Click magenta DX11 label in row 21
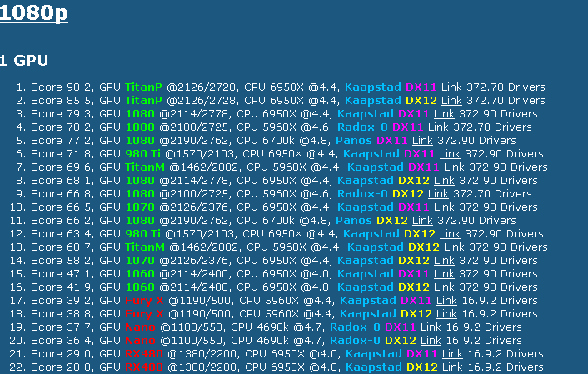 pyautogui.click(x=422, y=354)
